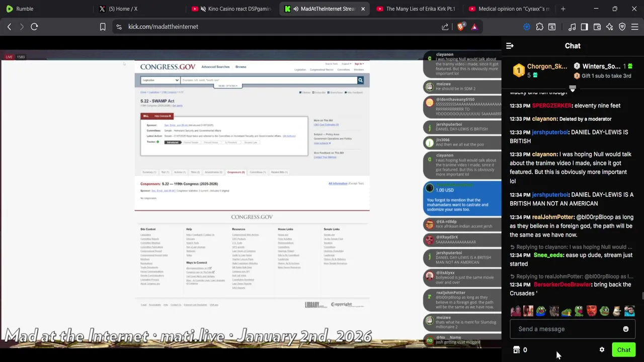Click the blue circular extension icon
Viewport: 644px width, 362px height.
pos(527,27)
